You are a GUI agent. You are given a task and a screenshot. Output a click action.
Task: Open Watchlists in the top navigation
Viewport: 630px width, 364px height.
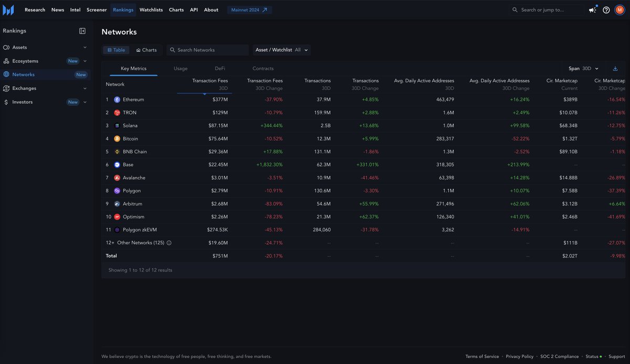click(x=151, y=9)
